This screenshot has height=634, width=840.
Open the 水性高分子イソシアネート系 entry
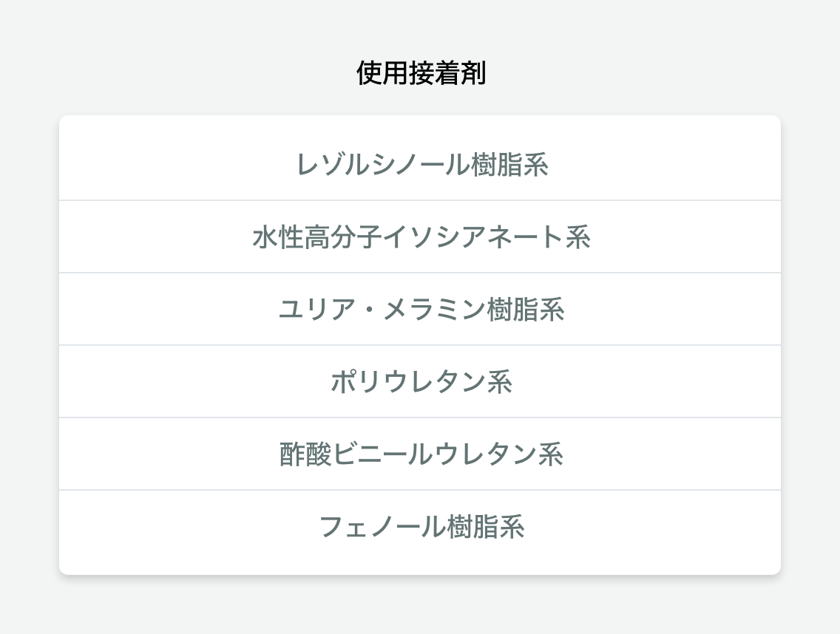point(420,237)
